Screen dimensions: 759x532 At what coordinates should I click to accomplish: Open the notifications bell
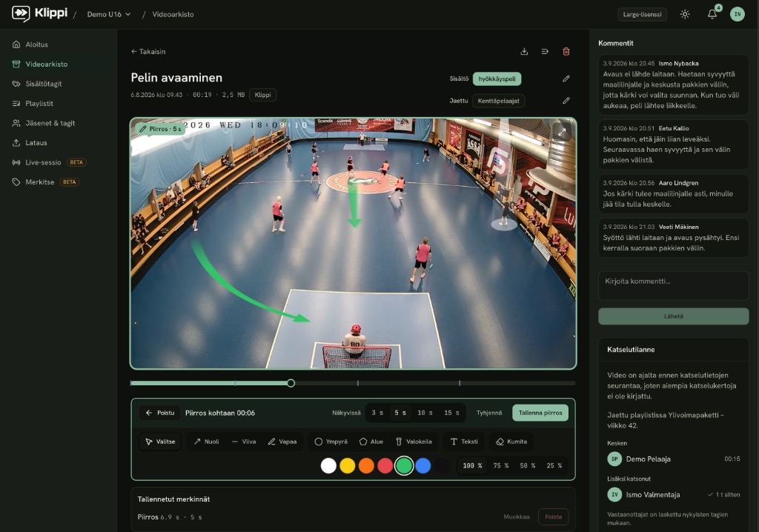click(712, 14)
